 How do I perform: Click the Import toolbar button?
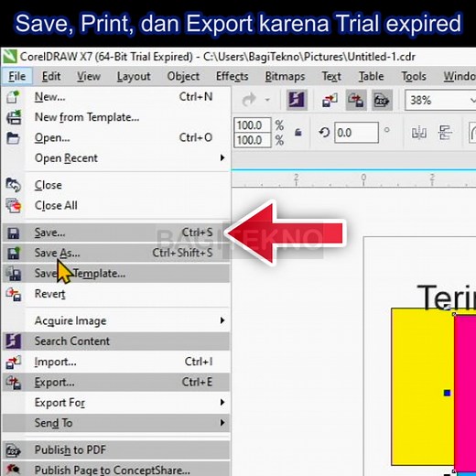pos(330,100)
